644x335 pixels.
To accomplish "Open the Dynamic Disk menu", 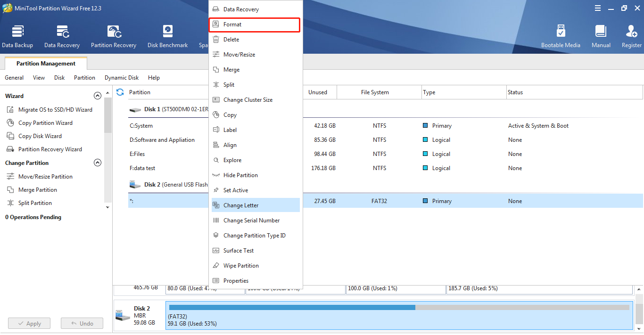I will click(122, 78).
